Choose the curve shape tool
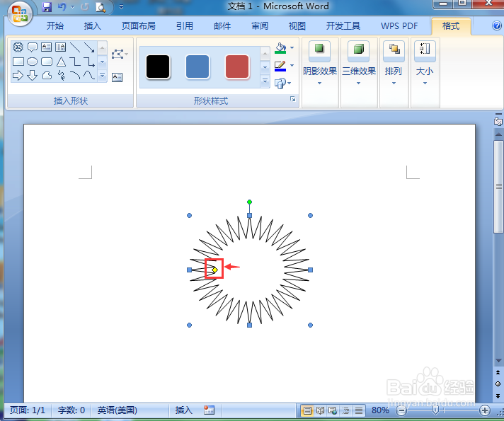Image resolution: width=504 pixels, height=421 pixels. point(89,76)
